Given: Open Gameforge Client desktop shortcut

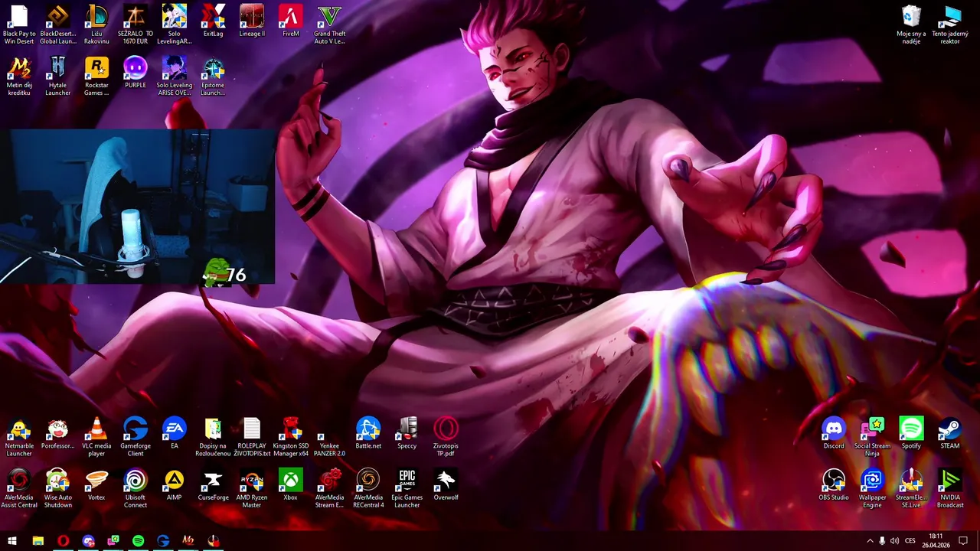Looking at the screenshot, I should 136,437.
